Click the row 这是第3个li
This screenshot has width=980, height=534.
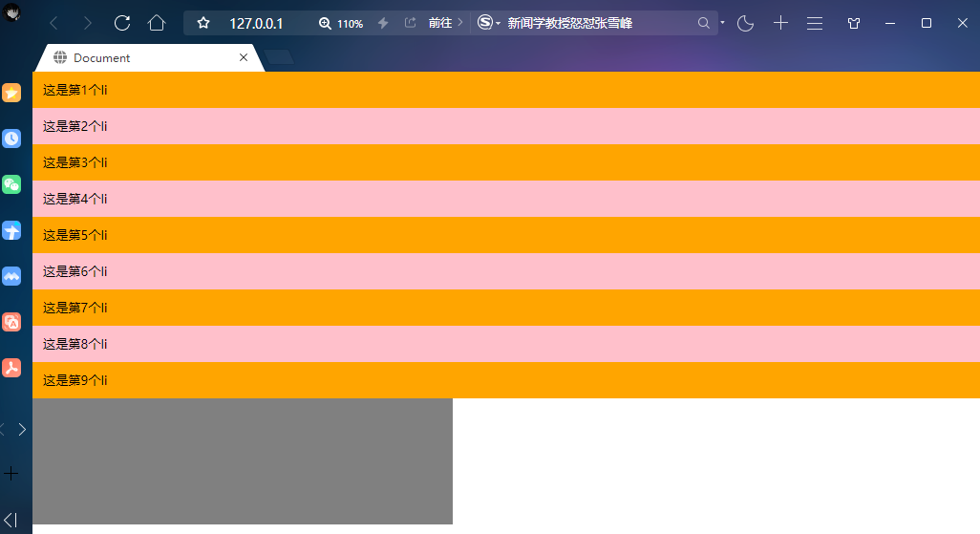[x=506, y=162]
